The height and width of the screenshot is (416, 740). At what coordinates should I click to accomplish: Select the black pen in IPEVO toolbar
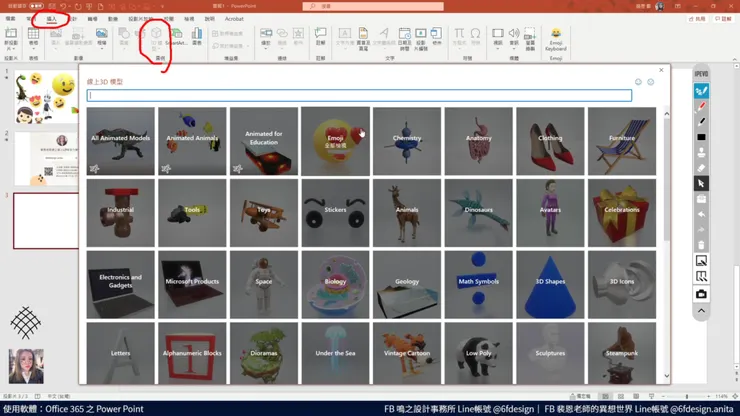tap(701, 122)
